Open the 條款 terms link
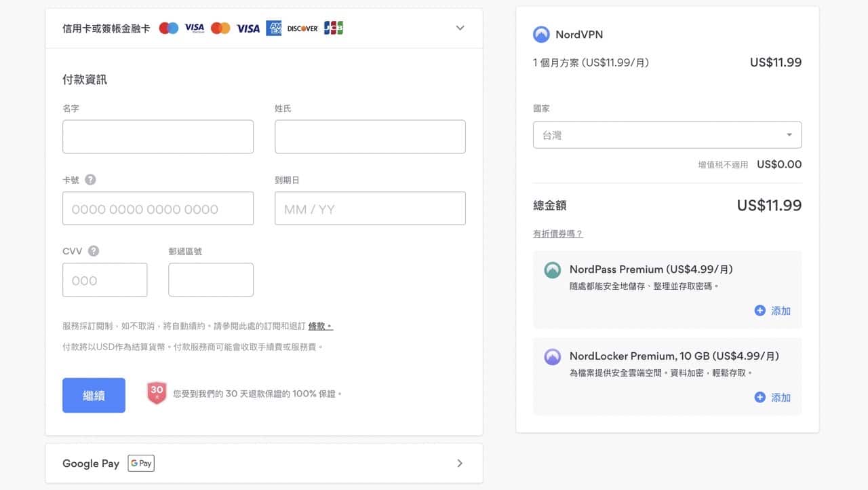This screenshot has width=868, height=490. coord(321,326)
